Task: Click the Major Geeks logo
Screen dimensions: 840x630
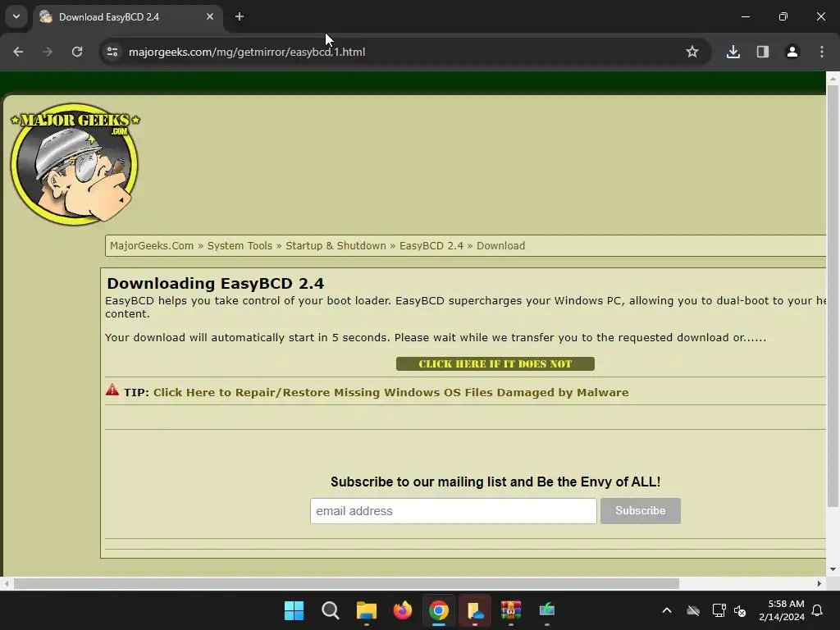Action: 75,164
